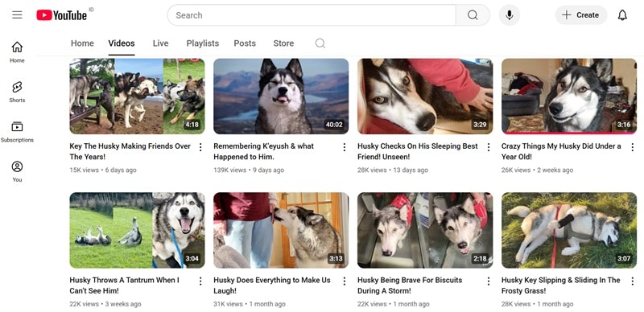
Task: Open the hamburger guide menu
Action: [17, 15]
